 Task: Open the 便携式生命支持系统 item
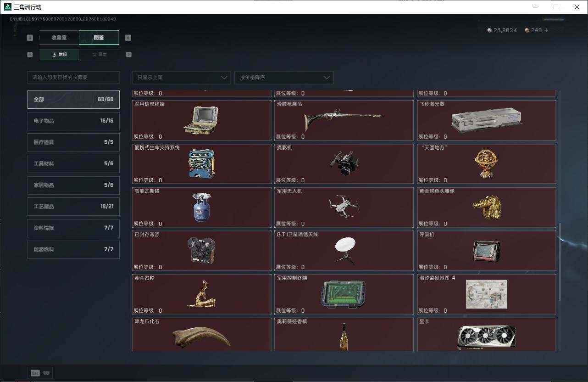[201, 164]
